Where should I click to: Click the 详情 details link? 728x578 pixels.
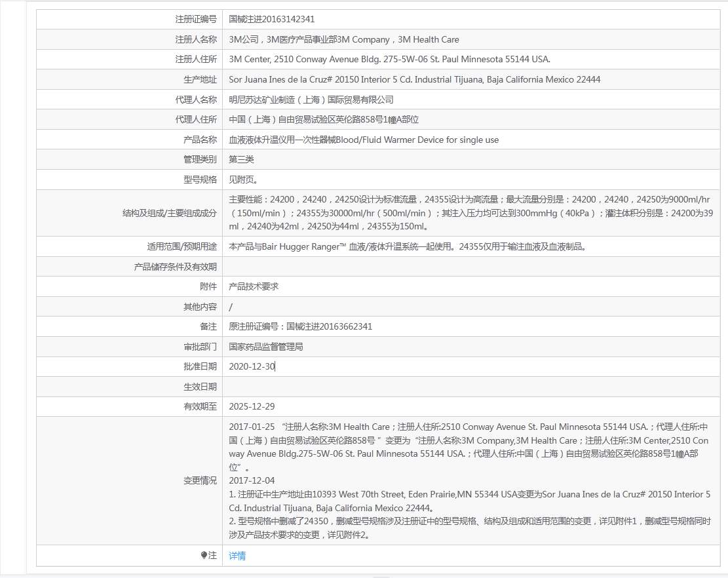click(x=237, y=556)
